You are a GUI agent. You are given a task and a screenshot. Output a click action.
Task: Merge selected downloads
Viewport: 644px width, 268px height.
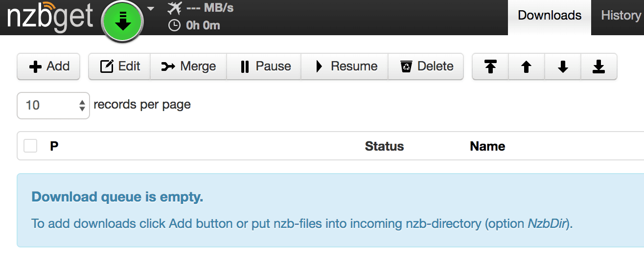188,67
